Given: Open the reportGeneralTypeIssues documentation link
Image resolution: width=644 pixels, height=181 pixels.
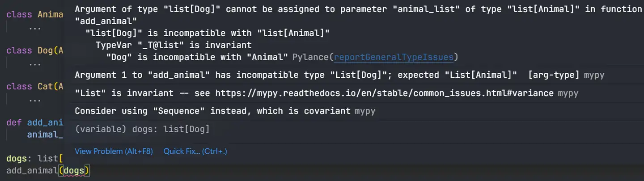Looking at the screenshot, I should (394, 57).
